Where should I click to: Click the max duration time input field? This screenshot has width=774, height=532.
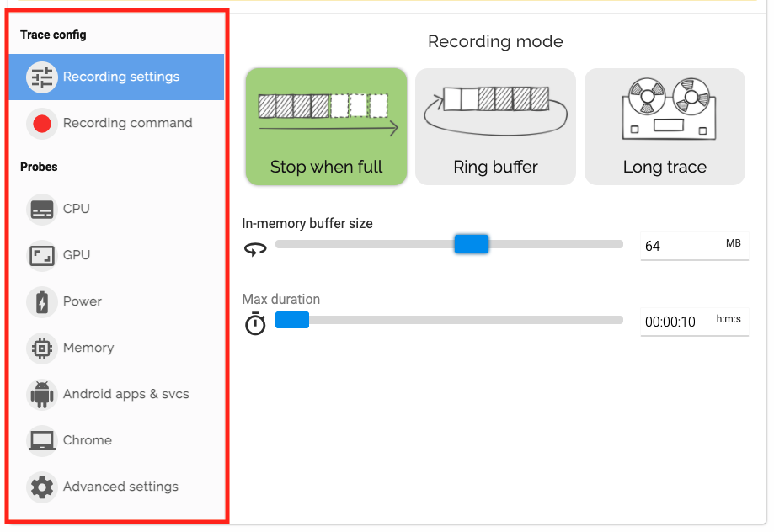[675, 322]
